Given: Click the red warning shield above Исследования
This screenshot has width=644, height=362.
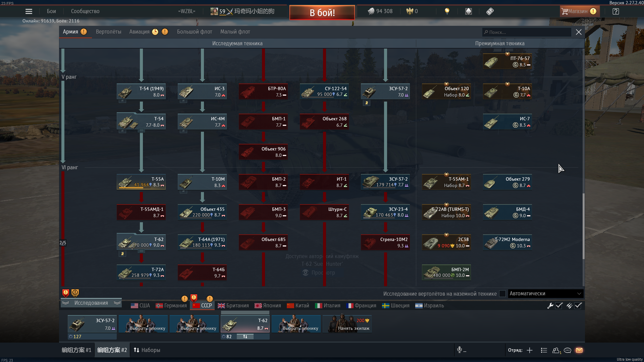Looking at the screenshot, I should click(x=66, y=293).
